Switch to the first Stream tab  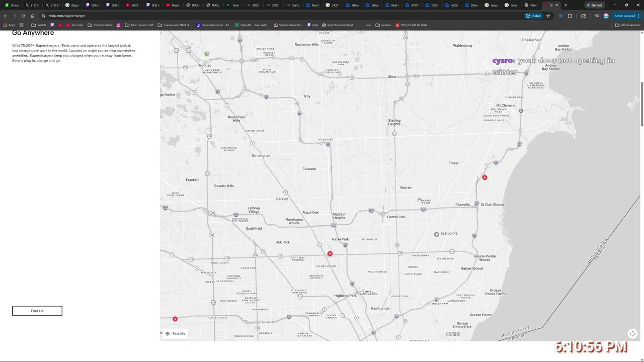pos(12,5)
